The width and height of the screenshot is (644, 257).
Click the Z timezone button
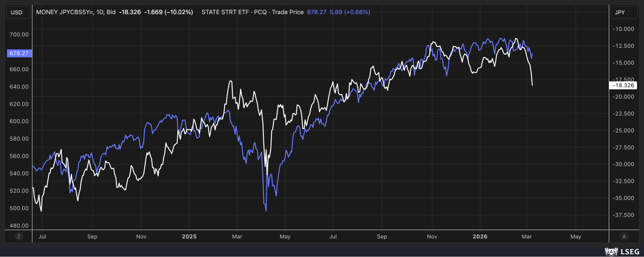(19, 236)
